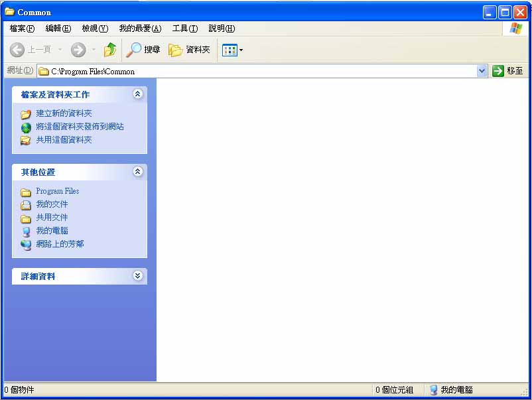Collapse the 其他位置 panel
The width and height of the screenshot is (532, 400).
click(137, 172)
